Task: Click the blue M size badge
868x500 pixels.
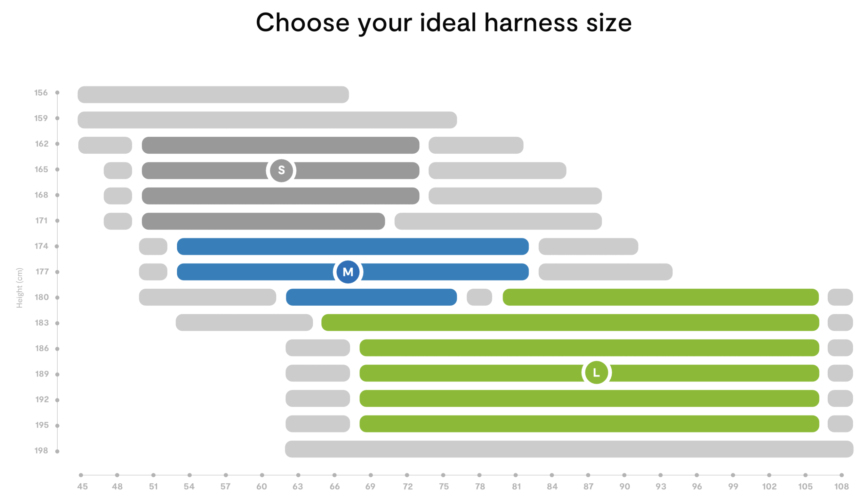Action: pyautogui.click(x=348, y=272)
